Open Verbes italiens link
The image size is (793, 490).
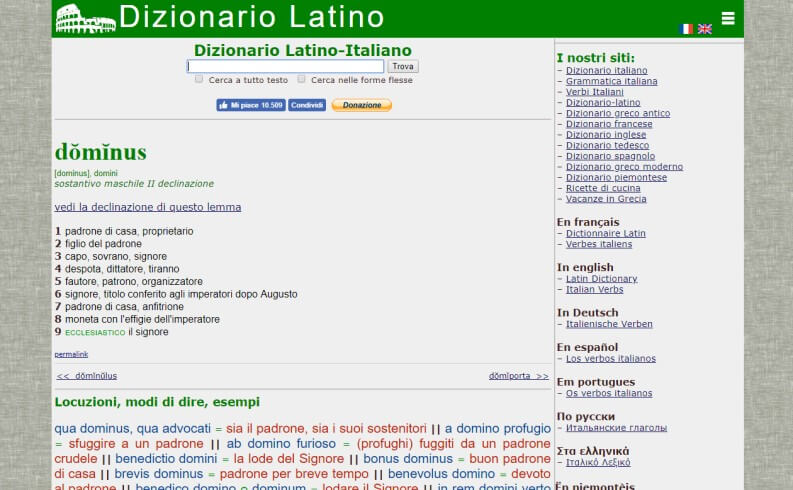click(599, 244)
